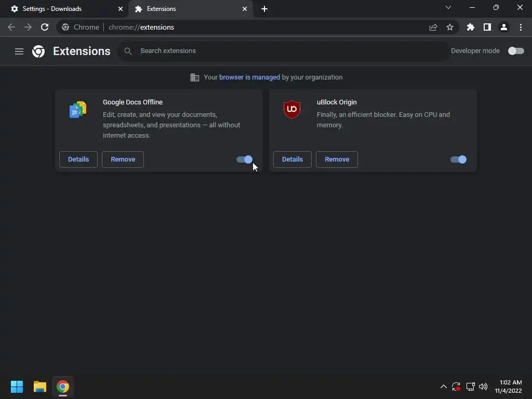Click the Google Docs Offline extension icon
The width and height of the screenshot is (532, 399).
tap(78, 110)
